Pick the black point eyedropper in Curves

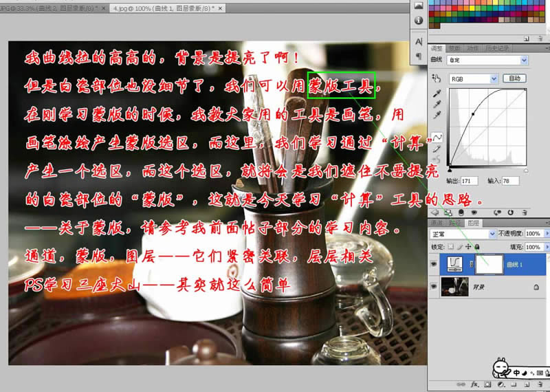[437, 94]
